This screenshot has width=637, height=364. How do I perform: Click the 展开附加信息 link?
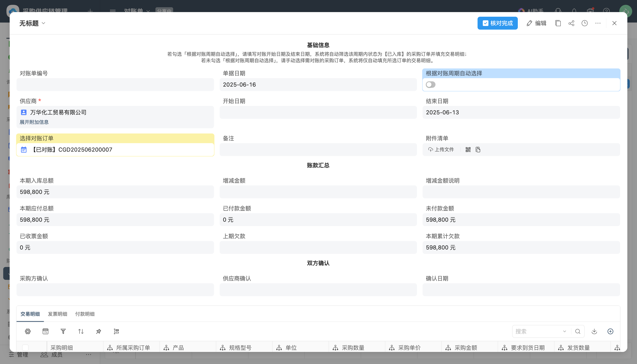point(34,122)
